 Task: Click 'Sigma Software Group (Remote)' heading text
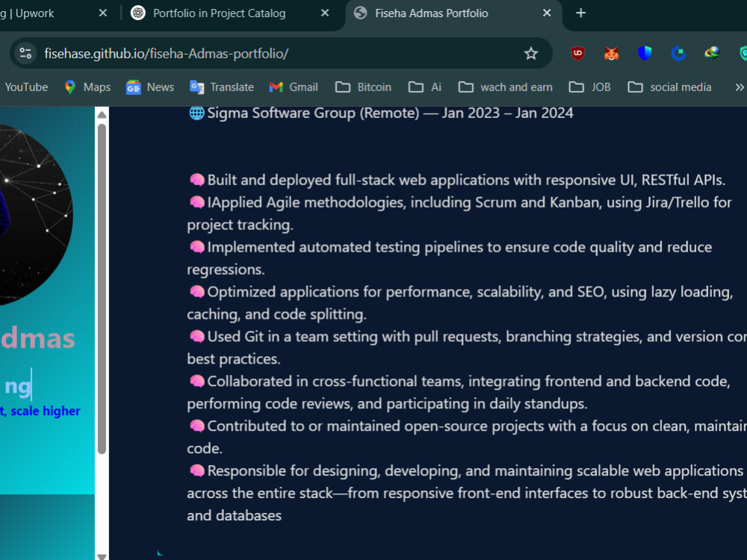[313, 113]
